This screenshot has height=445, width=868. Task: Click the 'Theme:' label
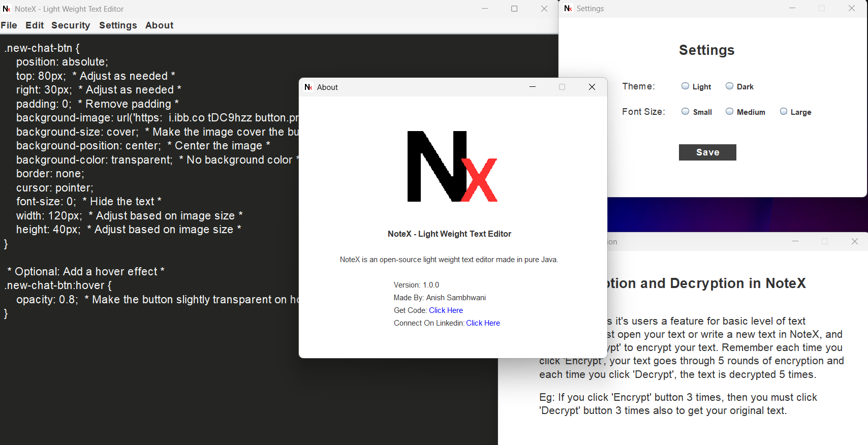(638, 86)
